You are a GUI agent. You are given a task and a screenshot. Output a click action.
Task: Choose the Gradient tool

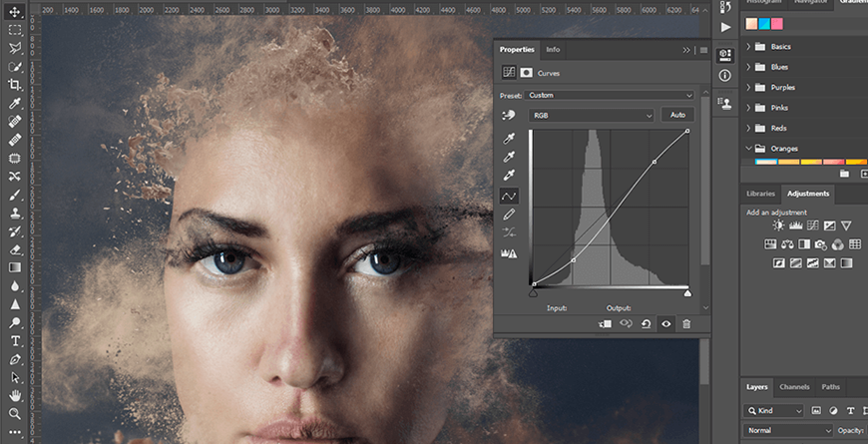(x=15, y=267)
